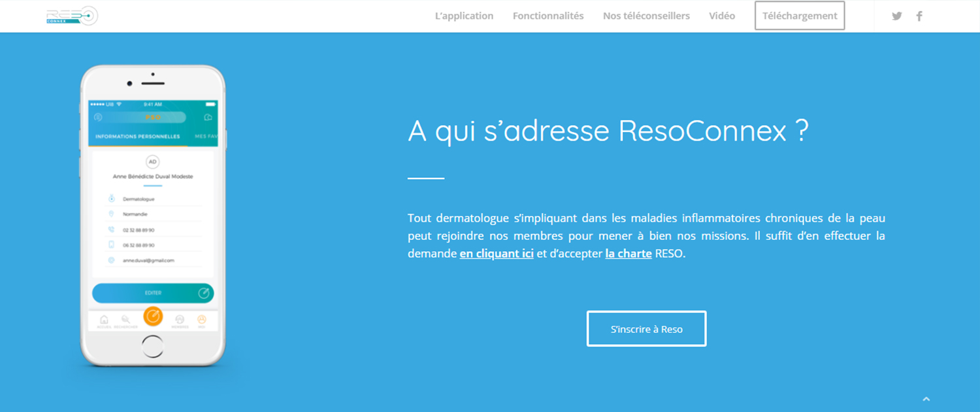Open the "la charte" link
Viewport: 980px width, 412px height.
[629, 254]
